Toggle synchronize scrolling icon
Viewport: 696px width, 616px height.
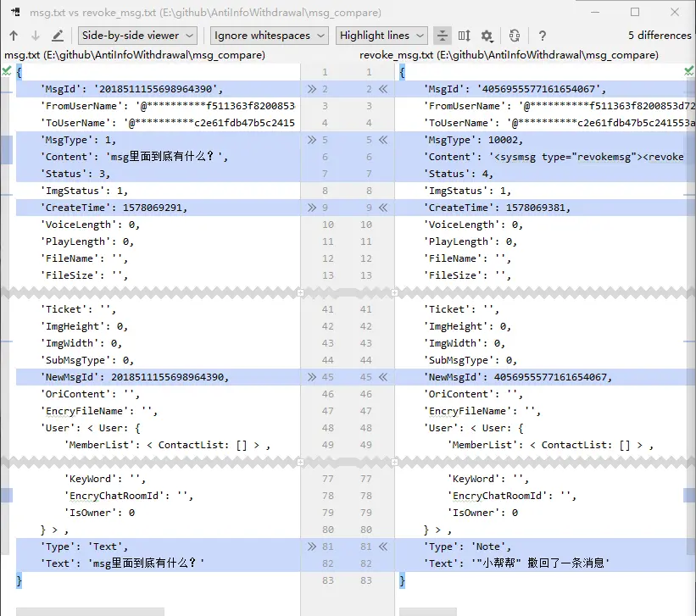[x=465, y=36]
